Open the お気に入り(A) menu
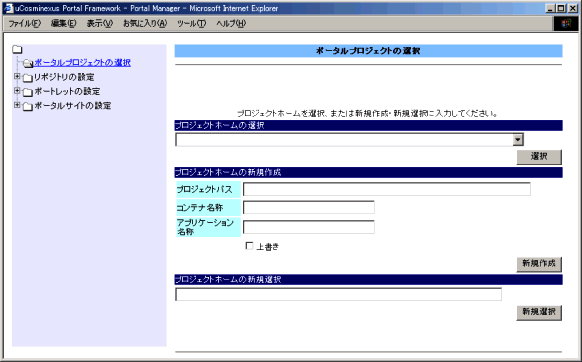Screen dimensions: 582x362 click(x=145, y=23)
